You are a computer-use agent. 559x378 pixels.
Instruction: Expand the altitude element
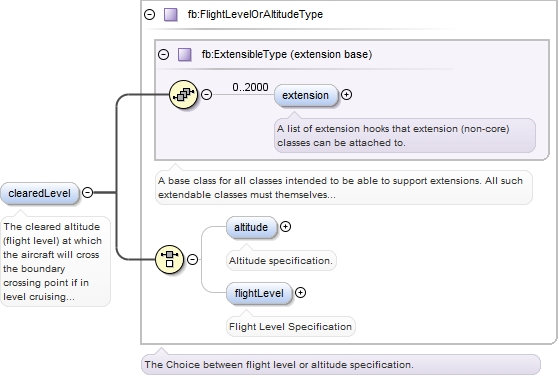(x=285, y=226)
